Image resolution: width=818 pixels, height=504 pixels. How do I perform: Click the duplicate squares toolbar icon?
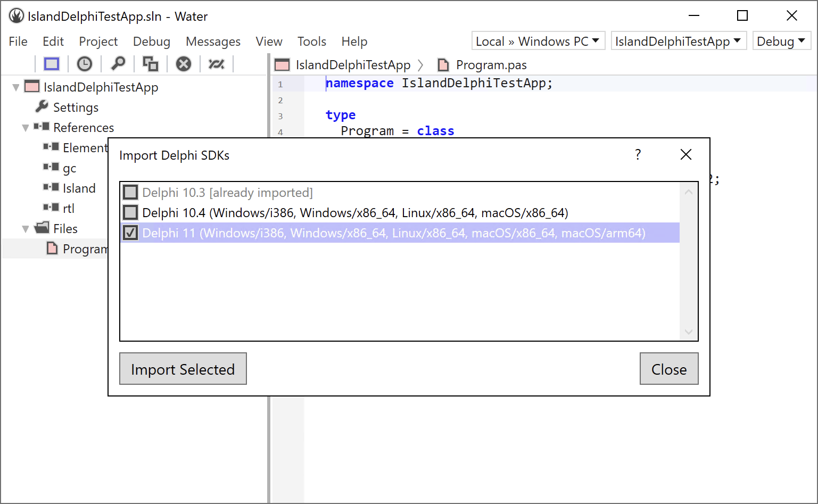150,63
